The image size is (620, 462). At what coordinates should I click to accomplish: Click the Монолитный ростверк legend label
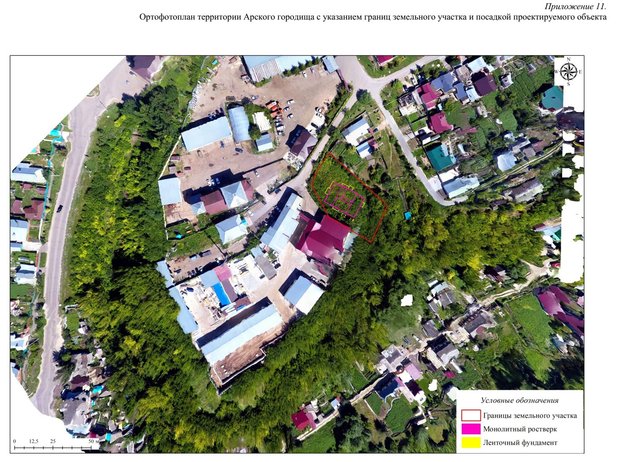coord(523,428)
